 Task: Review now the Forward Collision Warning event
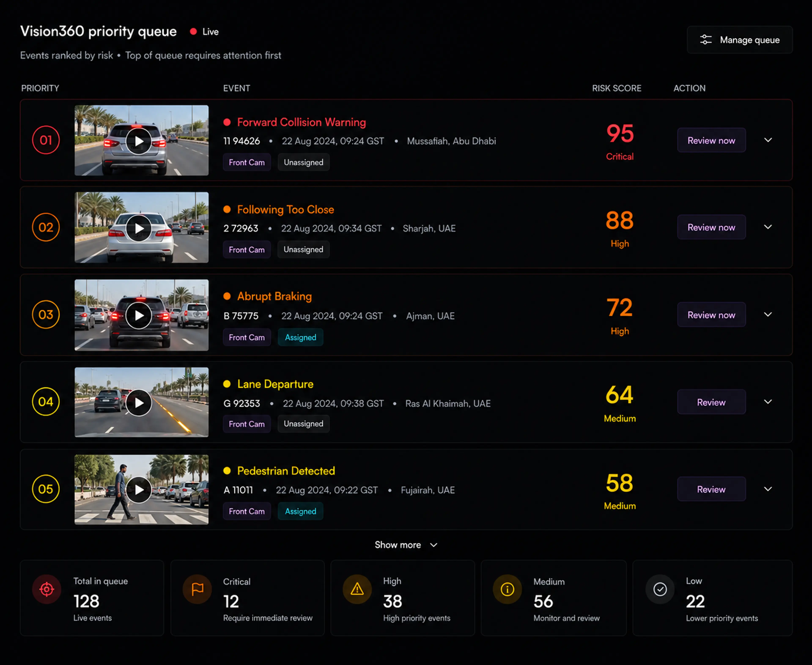coord(711,140)
